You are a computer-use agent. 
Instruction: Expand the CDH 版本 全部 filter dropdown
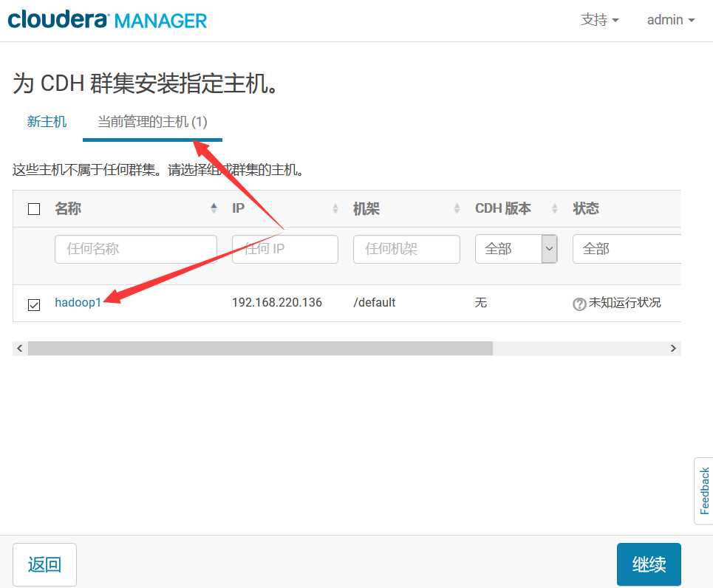click(x=516, y=249)
